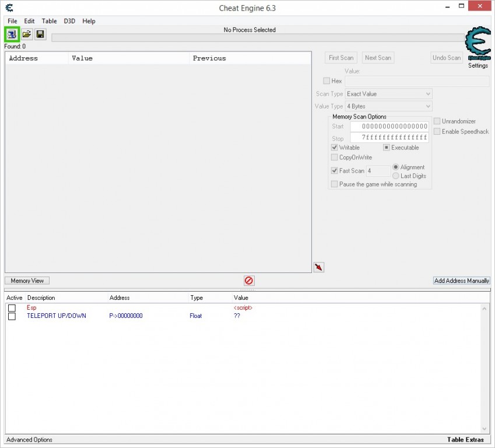Click the Value column header in results
Viewport: 495px width, 448px height.
tap(129, 58)
